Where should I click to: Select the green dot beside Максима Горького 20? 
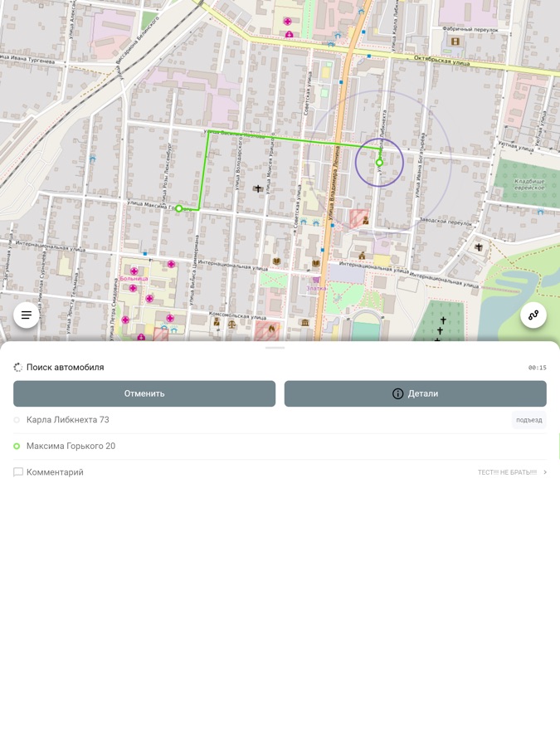(17, 447)
